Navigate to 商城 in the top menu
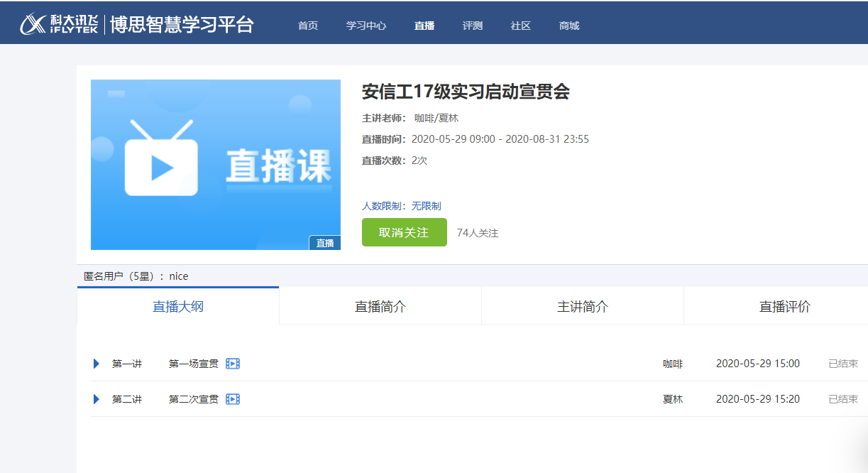Screen dimensions: 868x473 coord(568,26)
